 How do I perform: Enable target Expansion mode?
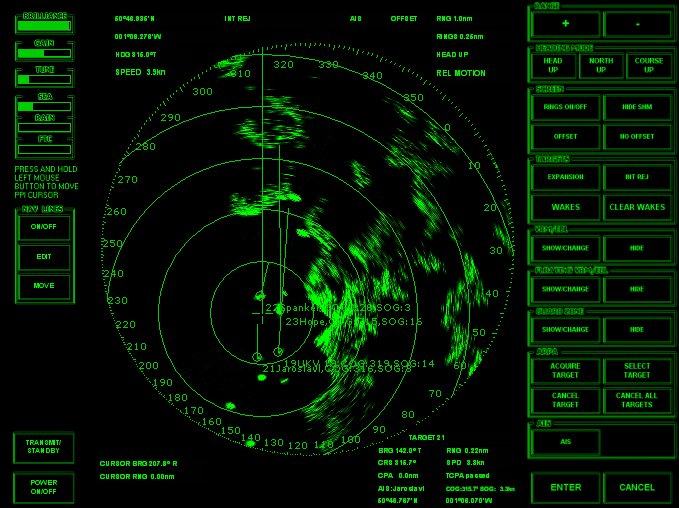[566, 177]
